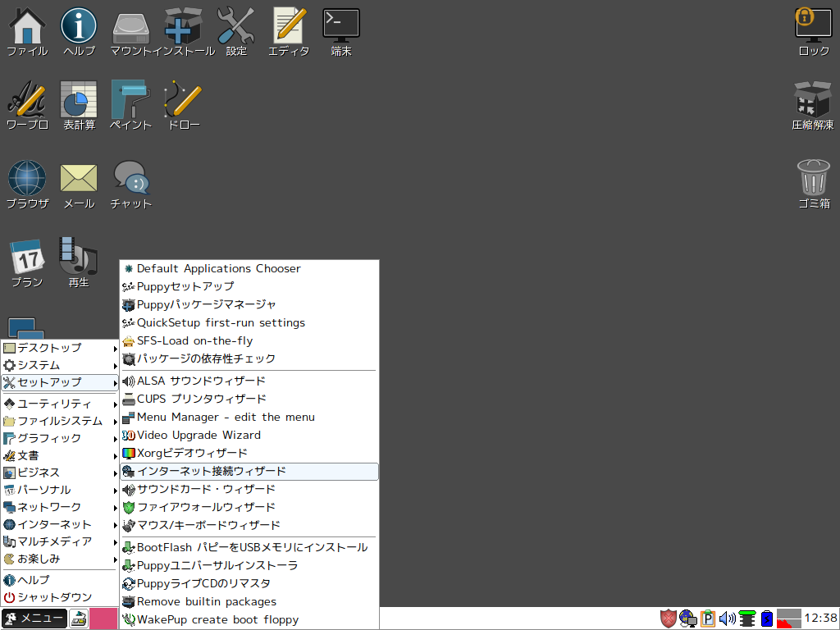Expand the ビジネス submenu
Screen dimensions: 840x630
[x=60, y=473]
